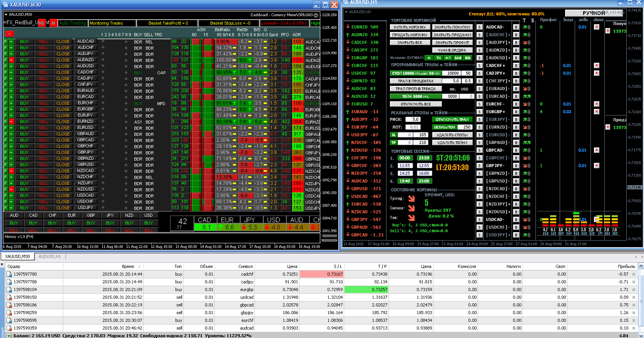This screenshot has width=644, height=338.
Task: Click РУЧНОЙ mode button
Action: pyautogui.click(x=593, y=13)
